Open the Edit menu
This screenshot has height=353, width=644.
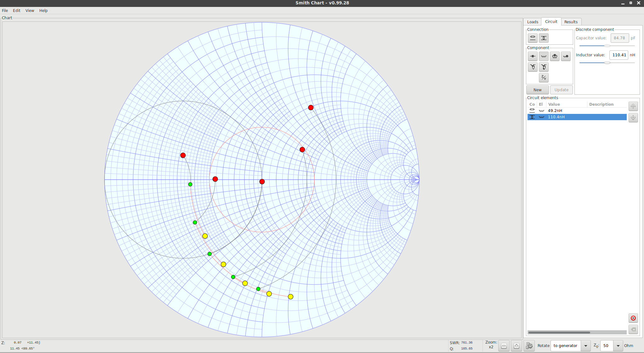[x=16, y=10]
